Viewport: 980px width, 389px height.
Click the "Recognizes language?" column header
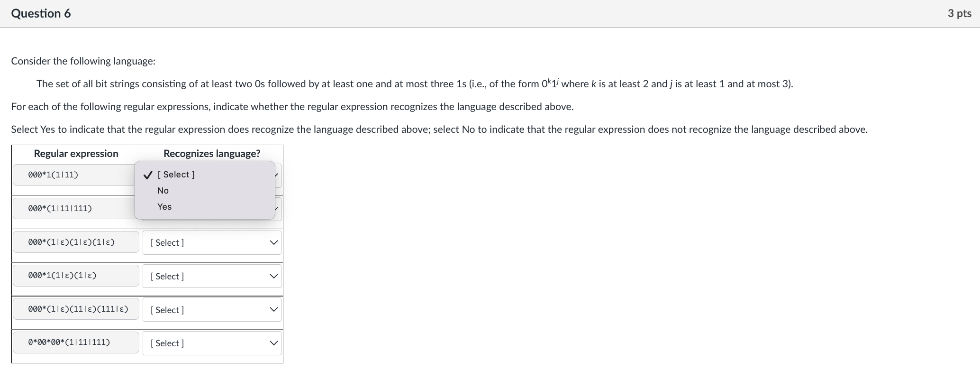tap(211, 153)
